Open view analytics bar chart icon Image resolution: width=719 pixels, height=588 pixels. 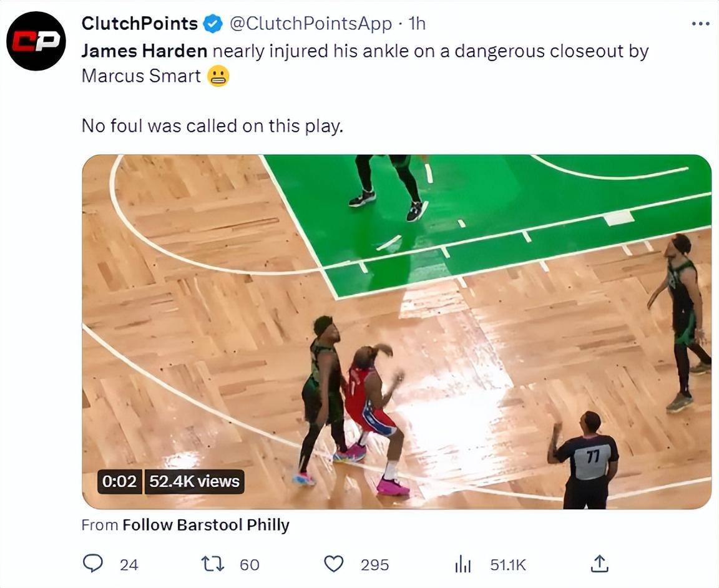pyautogui.click(x=462, y=564)
